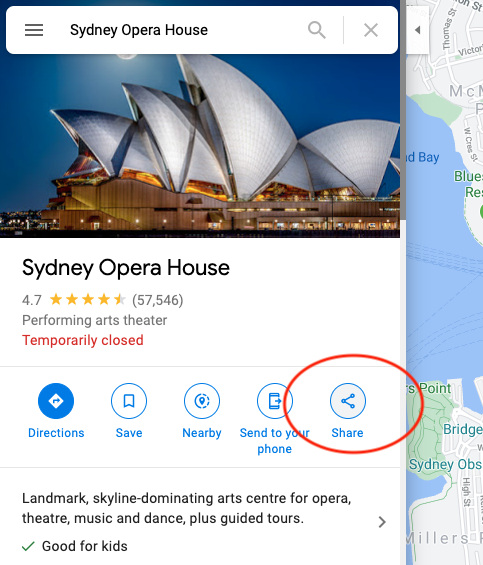This screenshot has height=565, width=483.
Task: Click the Send to your phone icon
Action: [275, 401]
